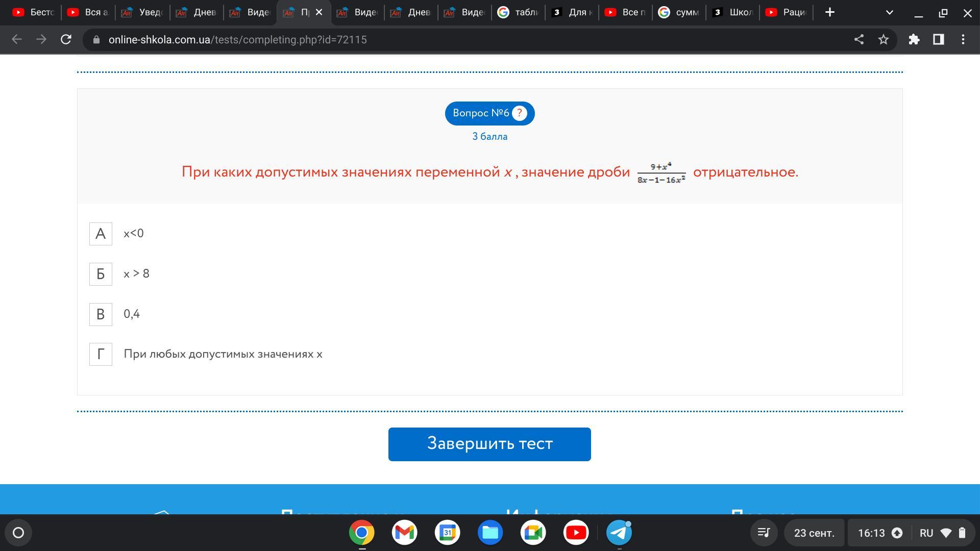Open Google Meet from the shelf
Viewport: 980px width, 551px height.
pyautogui.click(x=533, y=533)
